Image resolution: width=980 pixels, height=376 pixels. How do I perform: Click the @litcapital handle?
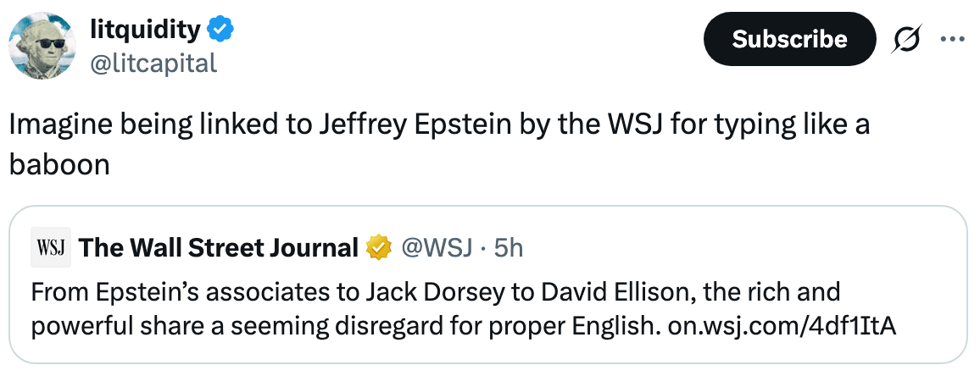(x=153, y=63)
